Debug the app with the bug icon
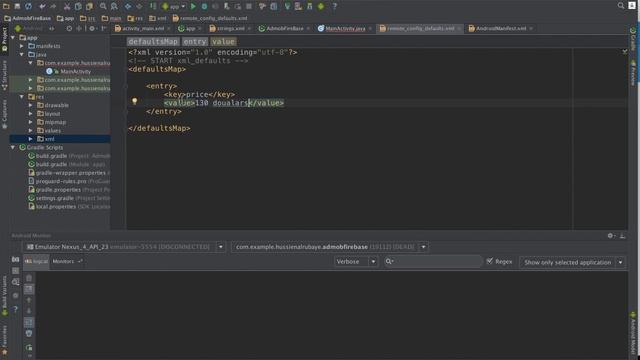The height and width of the screenshot is (360, 640). pos(204,6)
